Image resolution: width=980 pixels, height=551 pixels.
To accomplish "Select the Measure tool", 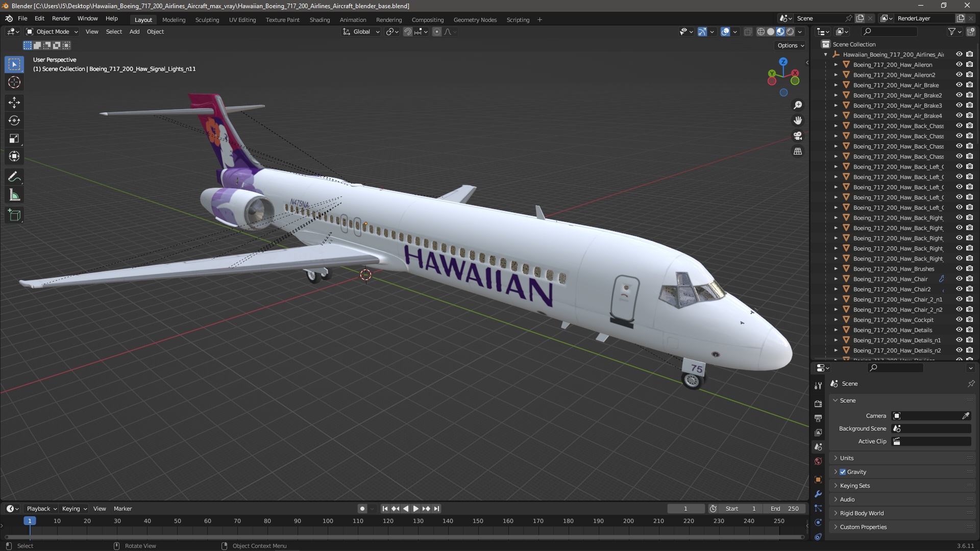I will (x=14, y=195).
